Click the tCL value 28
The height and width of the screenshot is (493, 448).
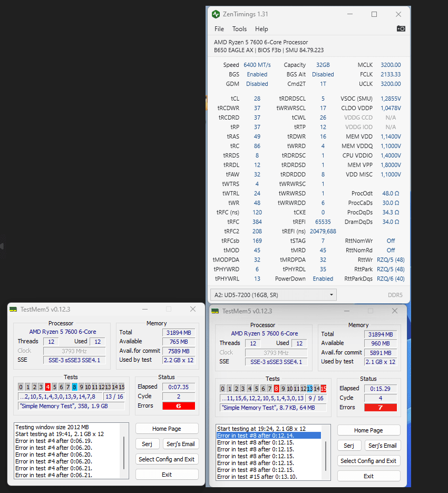pyautogui.click(x=257, y=99)
